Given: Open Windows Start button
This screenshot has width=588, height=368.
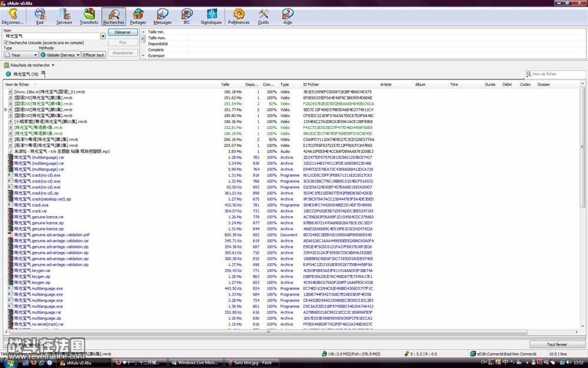Looking at the screenshot, I should coord(9,363).
